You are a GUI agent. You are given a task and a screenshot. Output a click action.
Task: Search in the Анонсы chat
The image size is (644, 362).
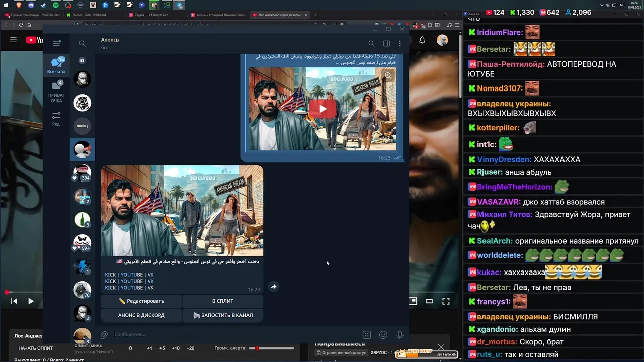pyautogui.click(x=371, y=44)
